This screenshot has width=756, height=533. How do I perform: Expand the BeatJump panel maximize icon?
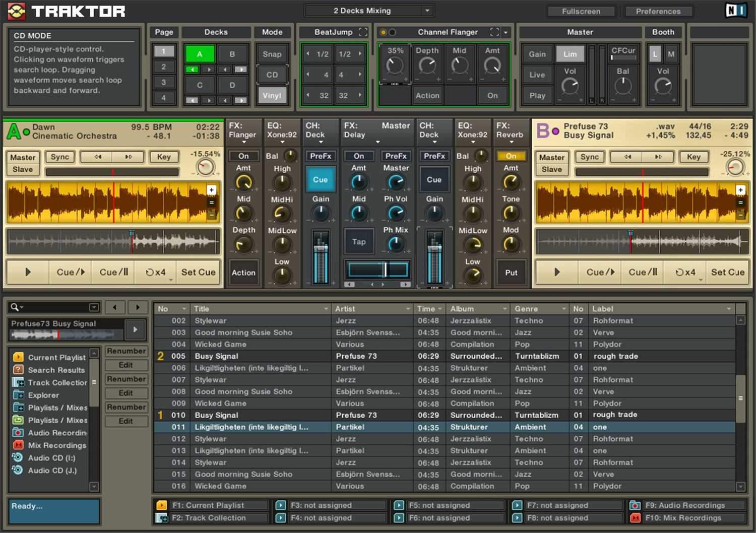coord(363,32)
